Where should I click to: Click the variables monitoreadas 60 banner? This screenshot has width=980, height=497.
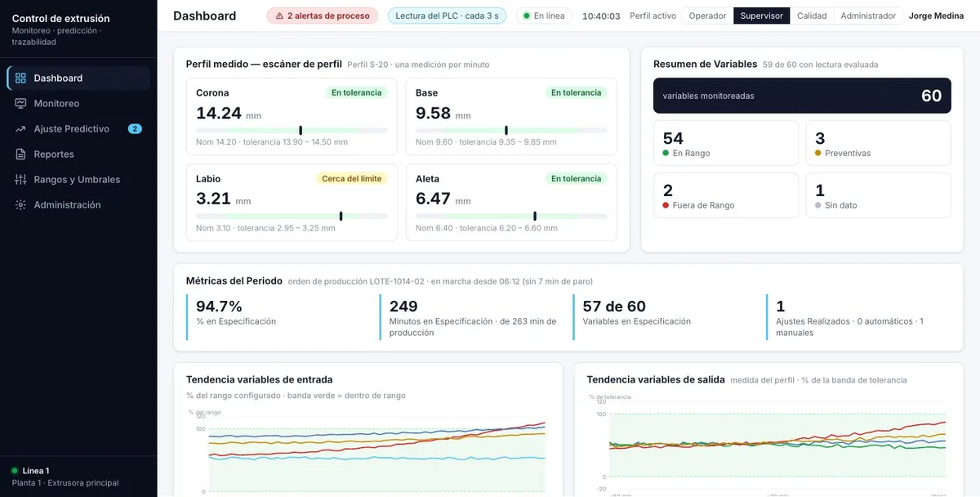point(802,96)
